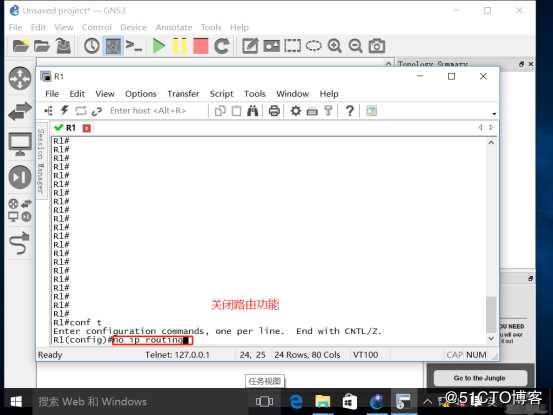Open File menu in R1 terminal window
The height and width of the screenshot is (415, 553).
click(x=52, y=94)
